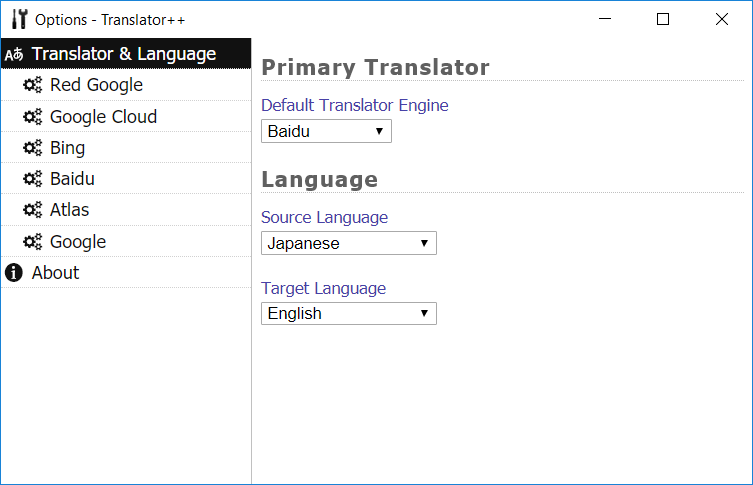Click the gears icon beside Red Google
The image size is (753, 485).
pos(31,85)
